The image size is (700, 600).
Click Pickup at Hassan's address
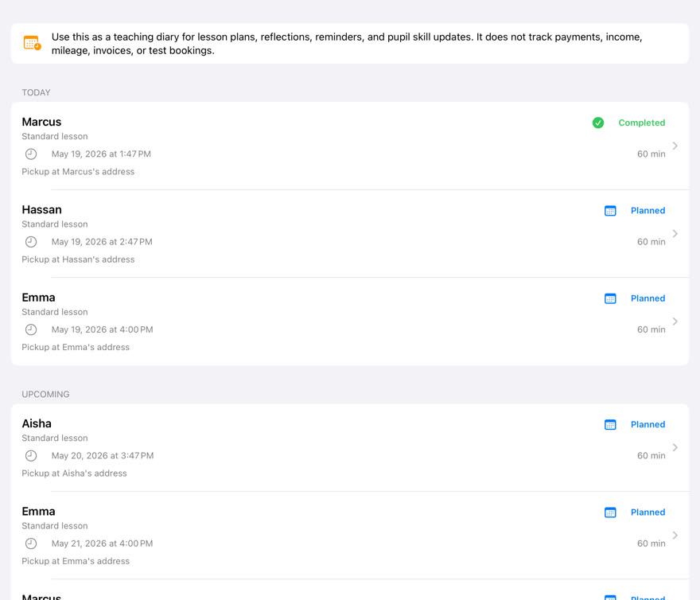78,259
